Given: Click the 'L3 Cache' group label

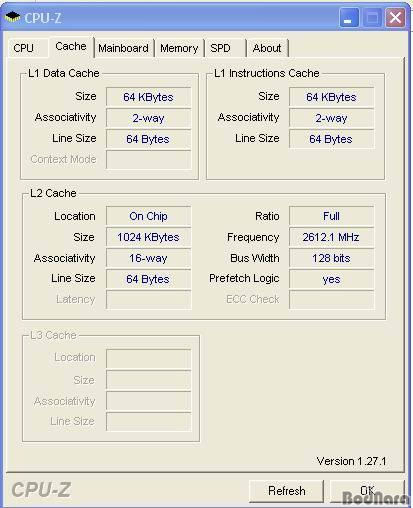Looking at the screenshot, I should [x=53, y=335].
